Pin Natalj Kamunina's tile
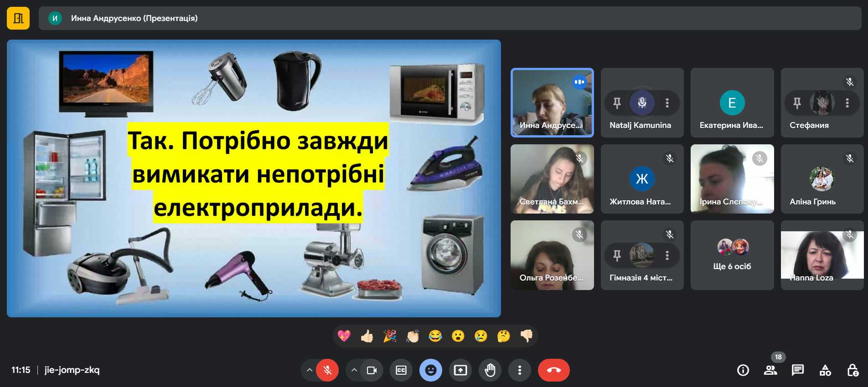Screen dimensions: 868x387 [617, 103]
